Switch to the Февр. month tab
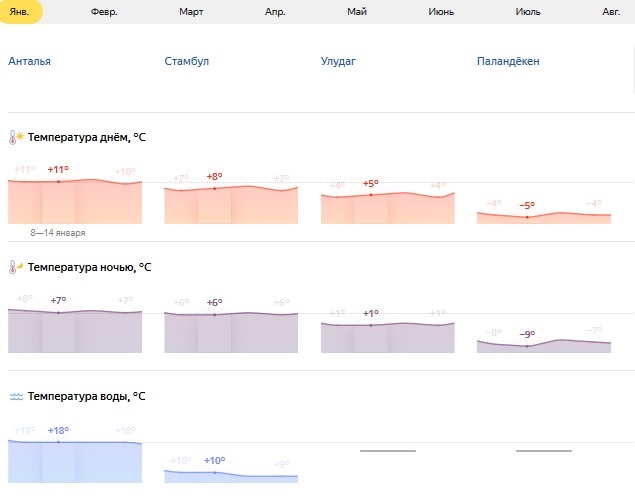635x498 pixels. point(104,12)
